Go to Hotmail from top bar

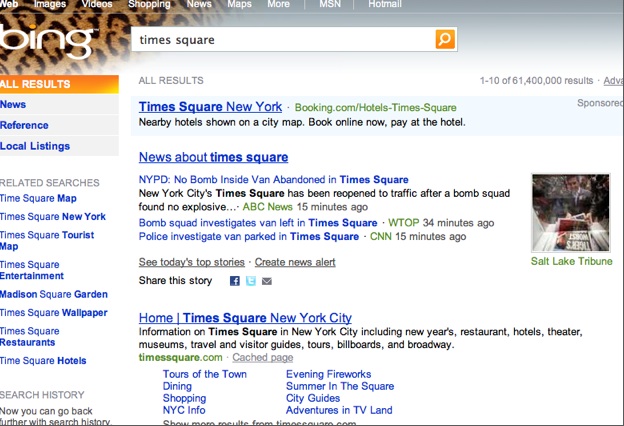(x=384, y=5)
